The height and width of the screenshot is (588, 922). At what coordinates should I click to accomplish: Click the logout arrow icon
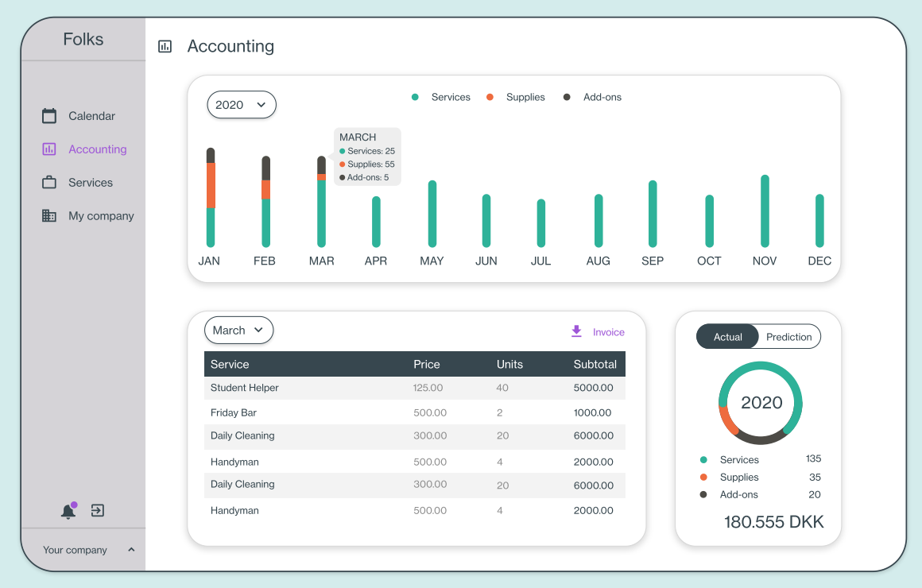click(x=98, y=510)
